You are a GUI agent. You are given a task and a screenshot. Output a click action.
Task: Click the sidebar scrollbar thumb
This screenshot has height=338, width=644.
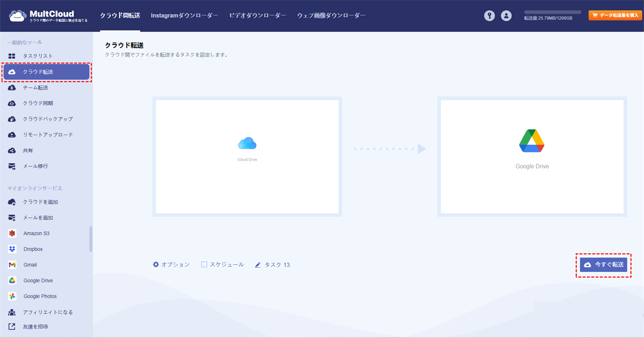coord(91,239)
